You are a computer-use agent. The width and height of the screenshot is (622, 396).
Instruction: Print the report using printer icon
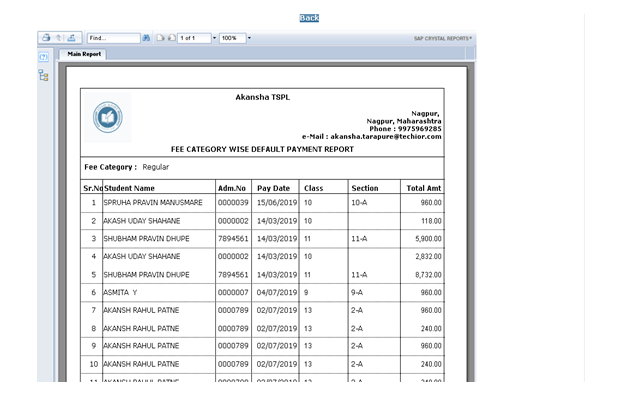pyautogui.click(x=46, y=38)
